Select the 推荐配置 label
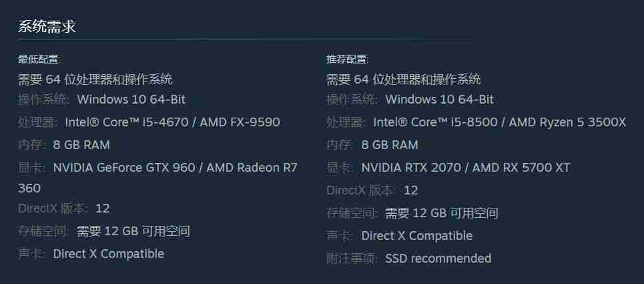The width and height of the screenshot is (644, 284). click(348, 59)
